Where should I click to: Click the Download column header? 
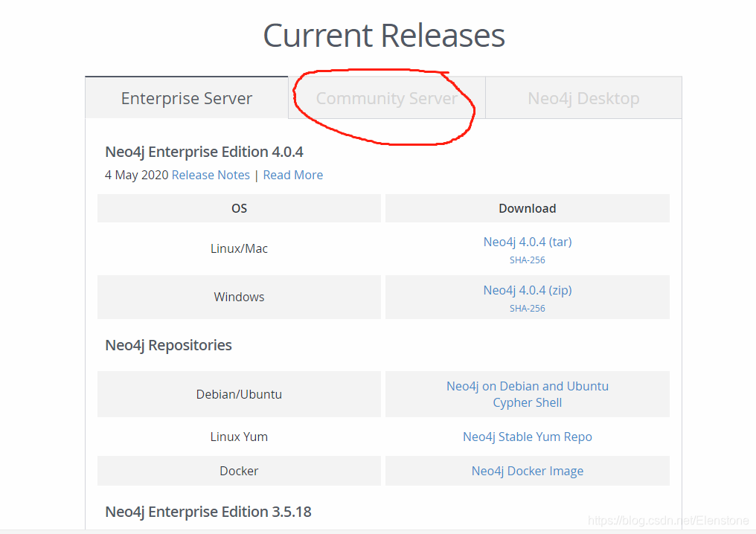tap(528, 208)
